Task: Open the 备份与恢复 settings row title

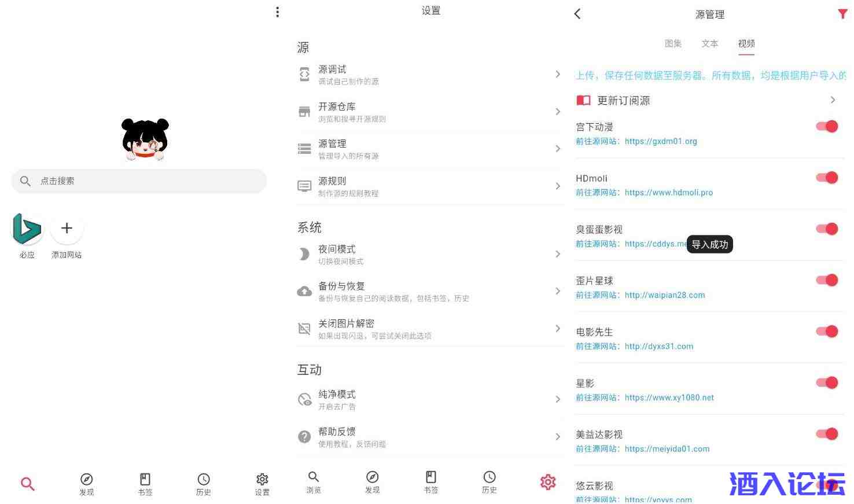Action: (x=341, y=286)
